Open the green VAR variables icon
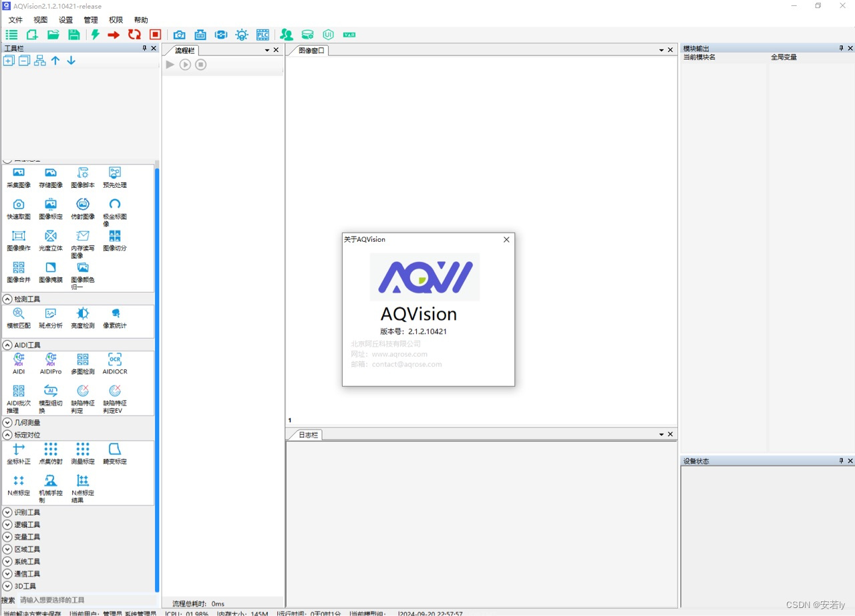 click(349, 35)
